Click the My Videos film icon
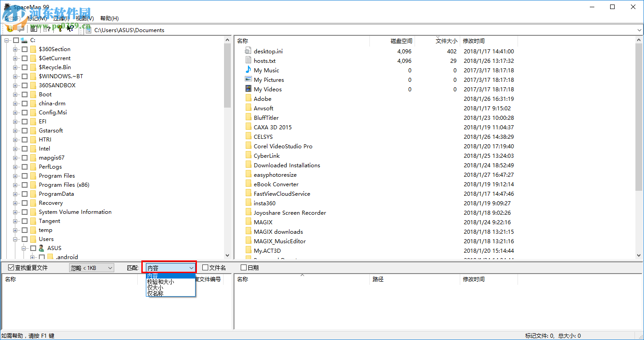The width and height of the screenshot is (644, 340). click(x=248, y=89)
